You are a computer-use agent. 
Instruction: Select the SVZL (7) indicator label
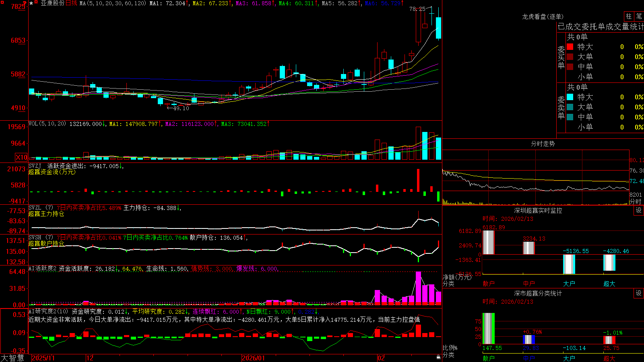(x=41, y=208)
